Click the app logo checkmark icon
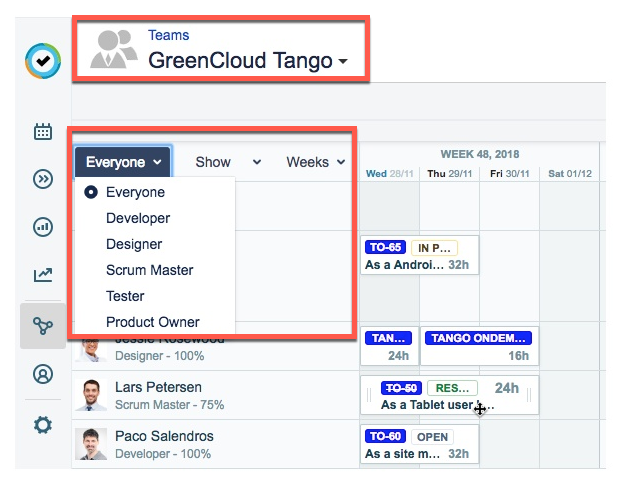 (42, 62)
